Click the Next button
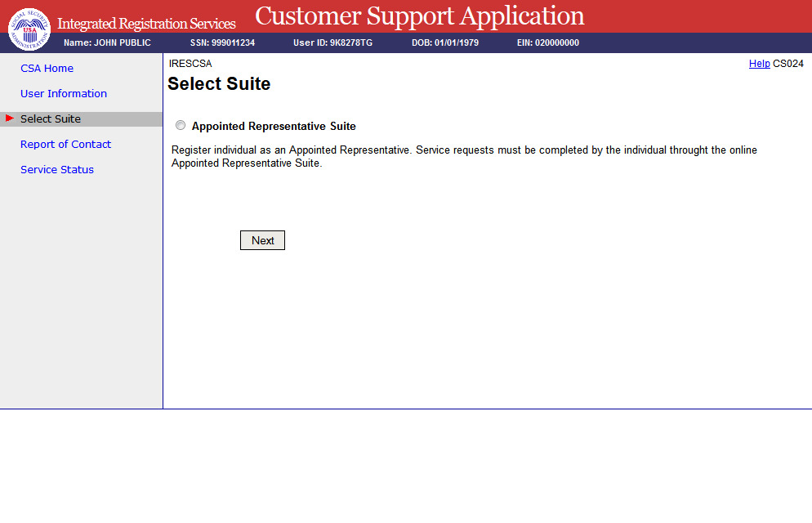The image size is (812, 523). 262,240
